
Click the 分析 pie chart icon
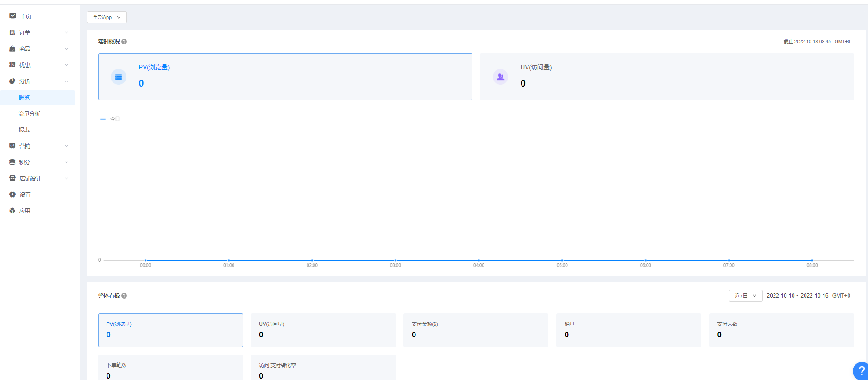coord(13,81)
